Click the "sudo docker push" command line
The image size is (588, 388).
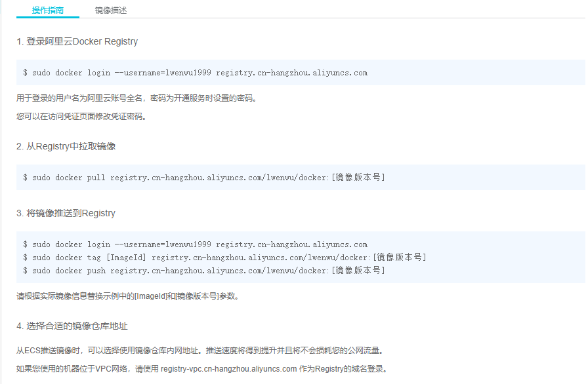tap(203, 271)
